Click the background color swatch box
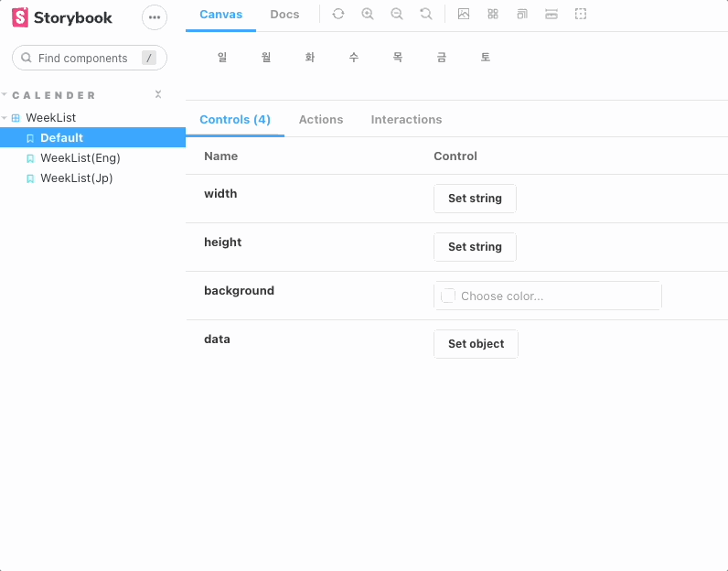728x571 pixels. 448,296
